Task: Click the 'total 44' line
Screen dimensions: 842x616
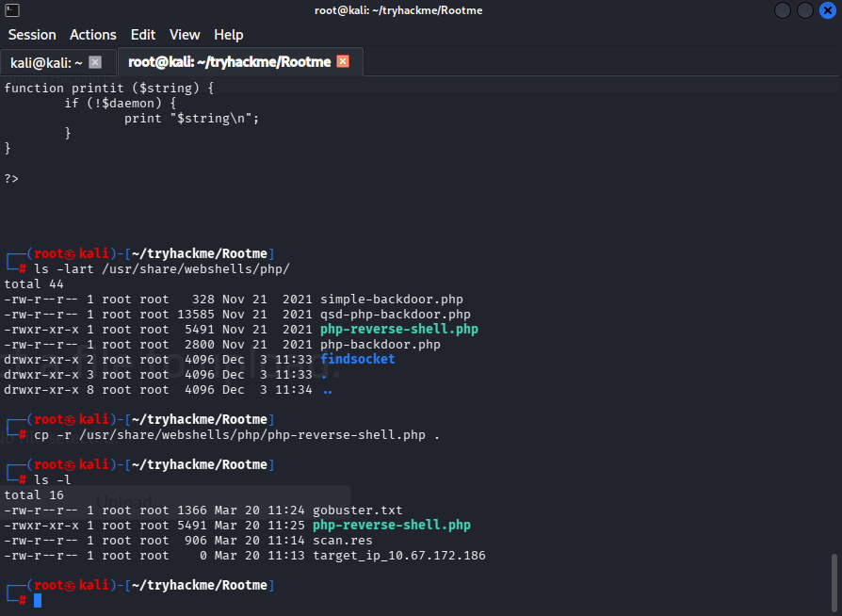Action: pos(34,284)
